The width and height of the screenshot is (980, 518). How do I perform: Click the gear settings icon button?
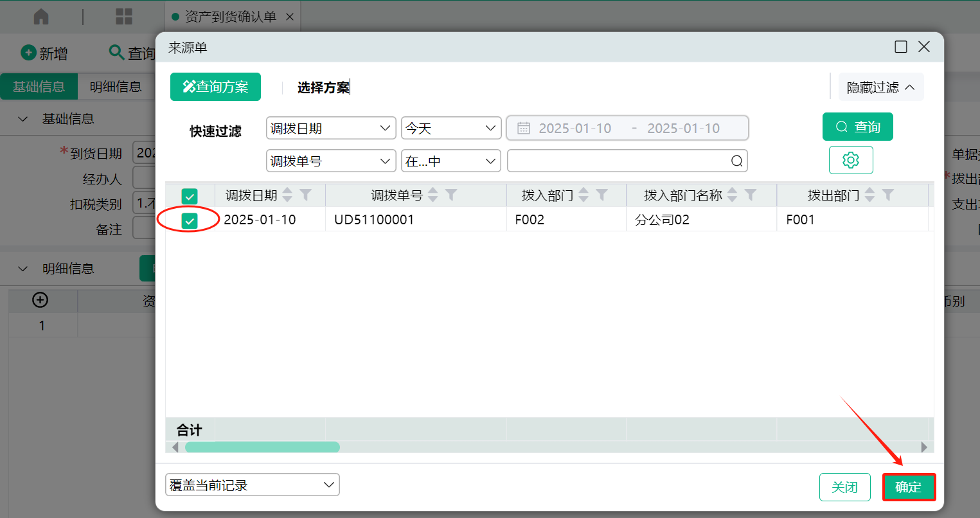pos(850,160)
